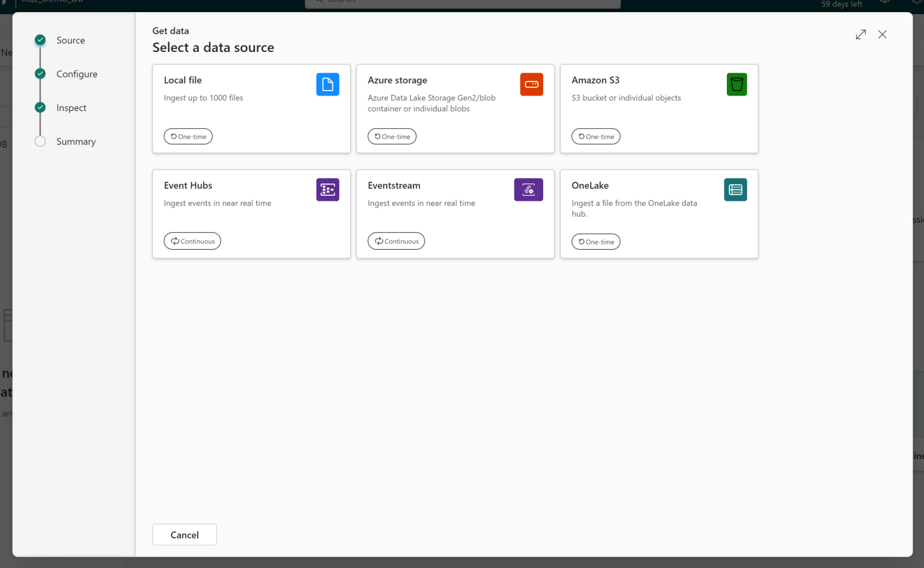Click the One-time badge on Azure storage card
Image resolution: width=924 pixels, height=568 pixels.
tap(392, 137)
